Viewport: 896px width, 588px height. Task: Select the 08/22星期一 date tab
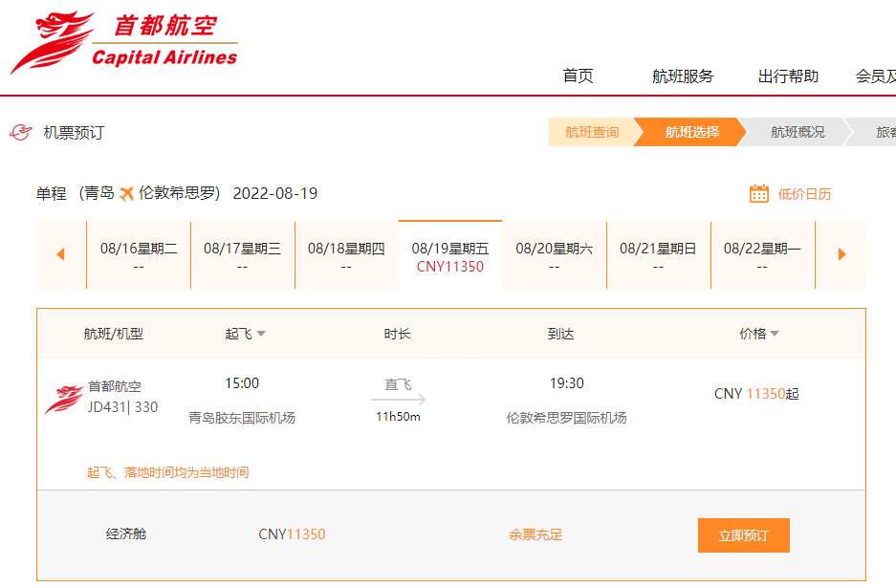point(762,255)
